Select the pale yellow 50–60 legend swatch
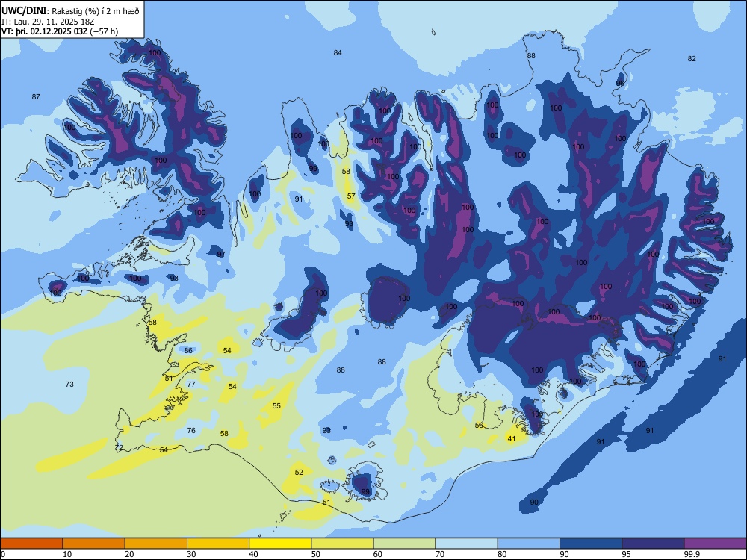This screenshot has width=747, height=560. click(343, 544)
